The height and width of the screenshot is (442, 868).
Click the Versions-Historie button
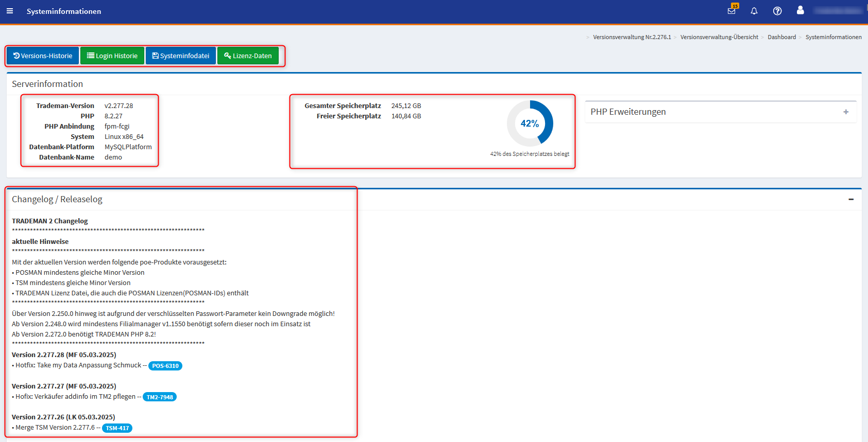[43, 56]
